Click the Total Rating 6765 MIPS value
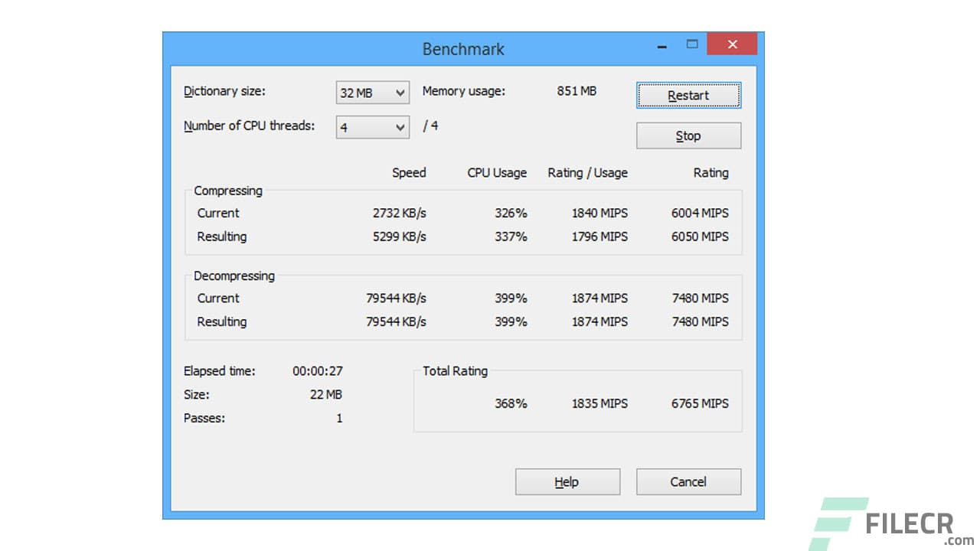The width and height of the screenshot is (980, 551). pyautogui.click(x=700, y=403)
